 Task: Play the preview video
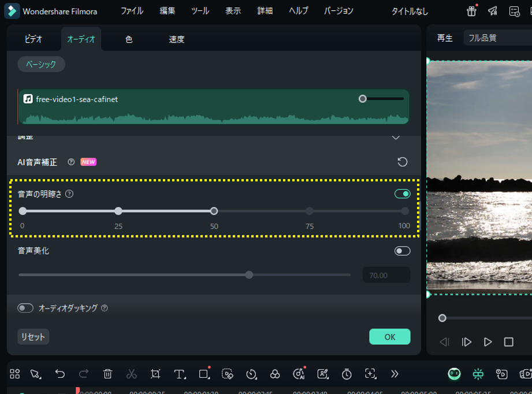(x=489, y=341)
